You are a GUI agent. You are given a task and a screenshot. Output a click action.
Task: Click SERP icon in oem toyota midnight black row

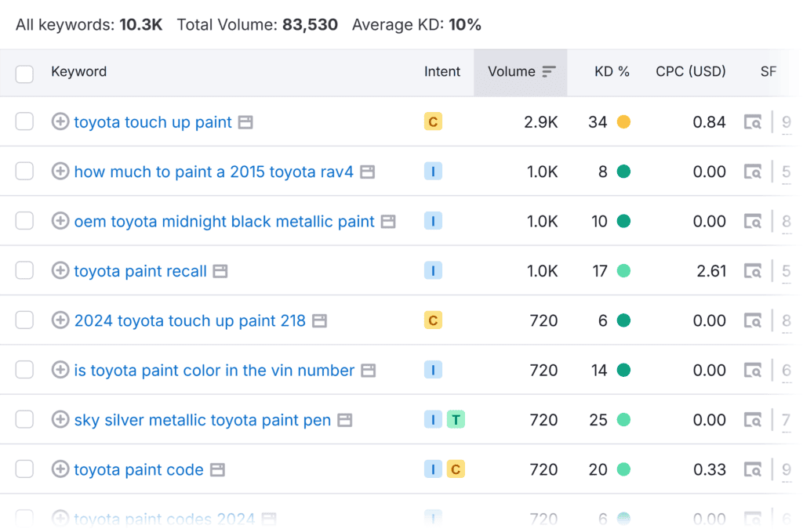click(x=753, y=222)
